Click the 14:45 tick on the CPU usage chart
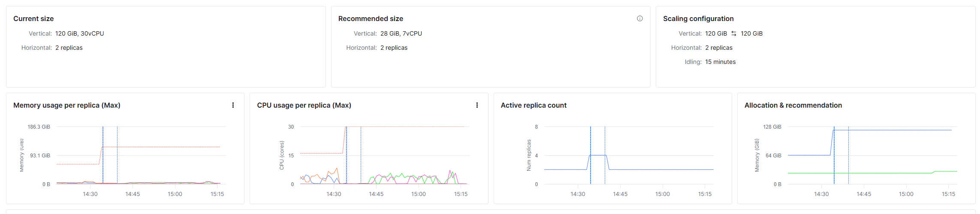The width and height of the screenshot is (980, 214). [376, 194]
